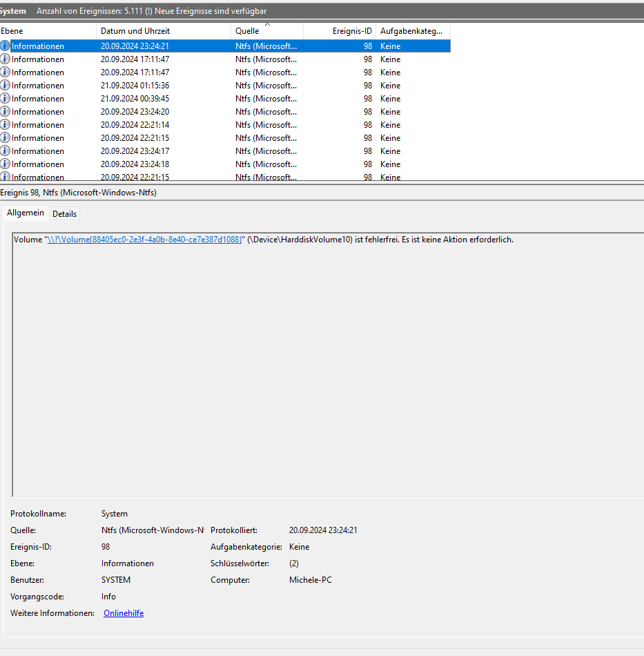
Task: Click the info icon of the selected 23:24:21 event
Action: click(5, 46)
